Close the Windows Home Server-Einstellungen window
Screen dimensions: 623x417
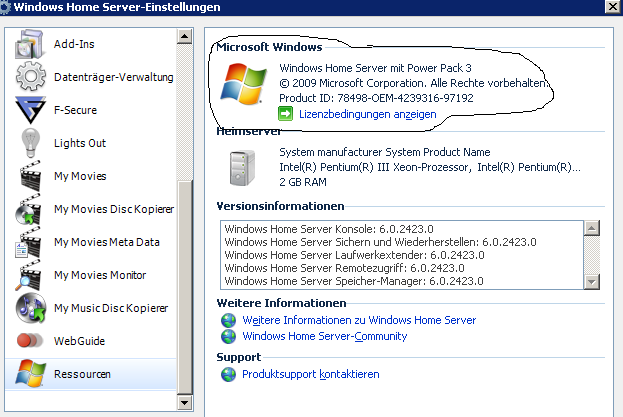(x=613, y=7)
